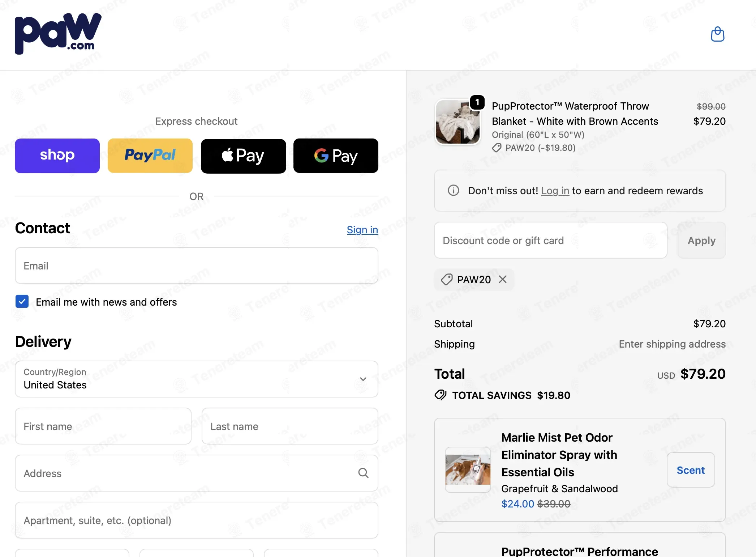Focus the Email input field

coord(197,265)
